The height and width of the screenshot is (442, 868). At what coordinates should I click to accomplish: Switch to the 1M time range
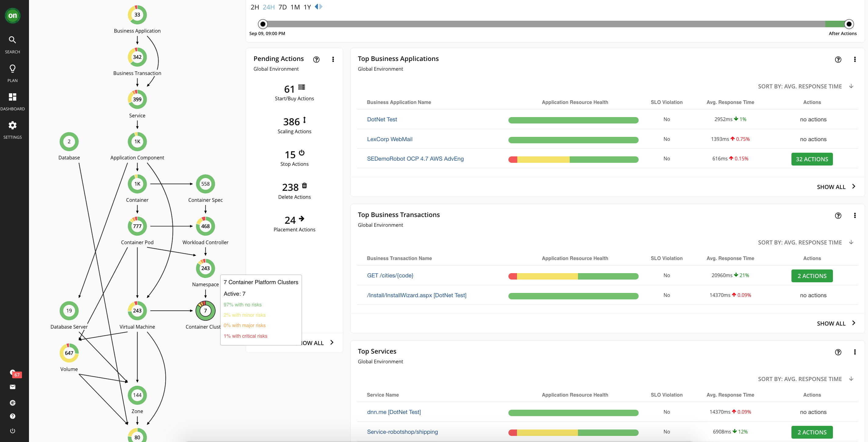pos(295,7)
